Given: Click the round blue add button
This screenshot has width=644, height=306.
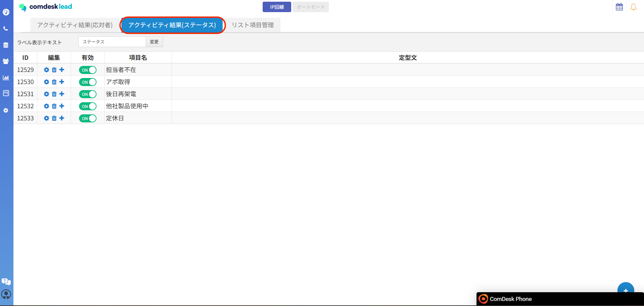Looking at the screenshot, I should click(626, 288).
